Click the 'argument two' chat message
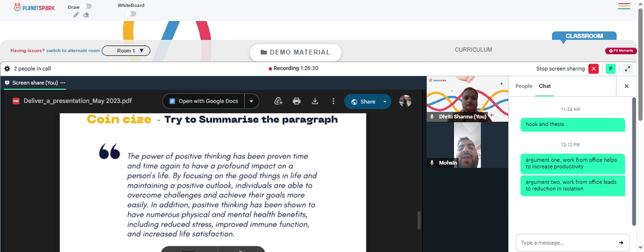644x252 pixels. [573, 185]
